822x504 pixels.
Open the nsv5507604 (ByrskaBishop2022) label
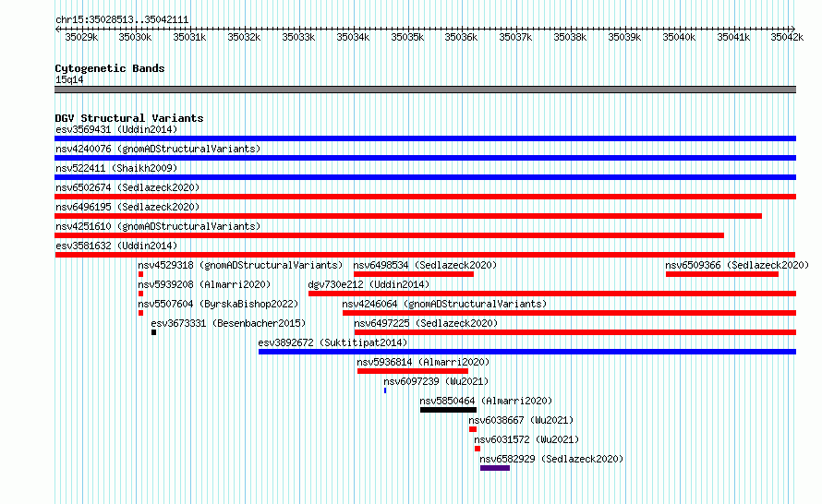[x=218, y=304]
